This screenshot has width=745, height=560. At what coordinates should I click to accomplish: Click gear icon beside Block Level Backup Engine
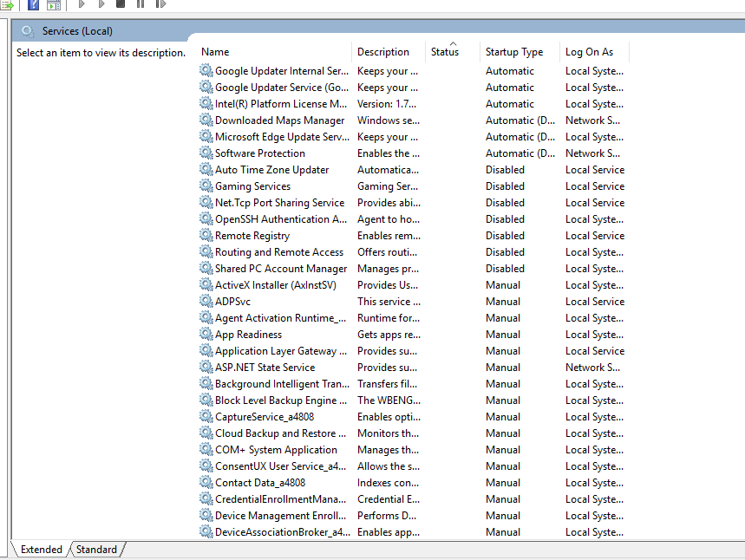point(206,400)
